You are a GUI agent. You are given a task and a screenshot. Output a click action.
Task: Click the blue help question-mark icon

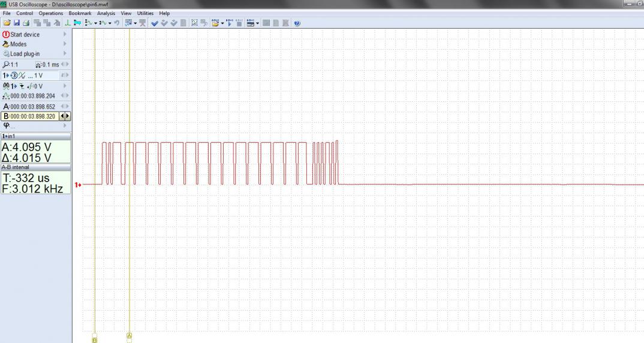tap(297, 23)
